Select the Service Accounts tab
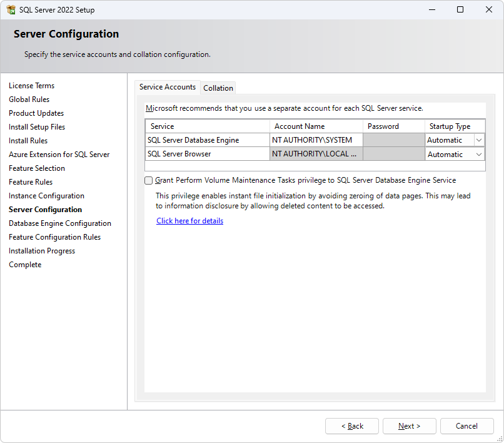504x443 pixels. click(x=168, y=87)
